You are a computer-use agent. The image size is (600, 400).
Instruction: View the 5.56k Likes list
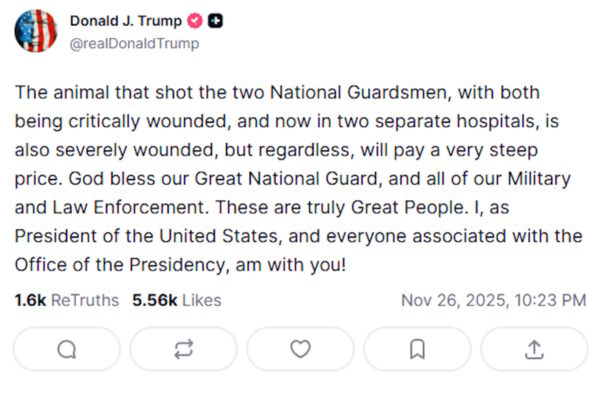pos(177,300)
